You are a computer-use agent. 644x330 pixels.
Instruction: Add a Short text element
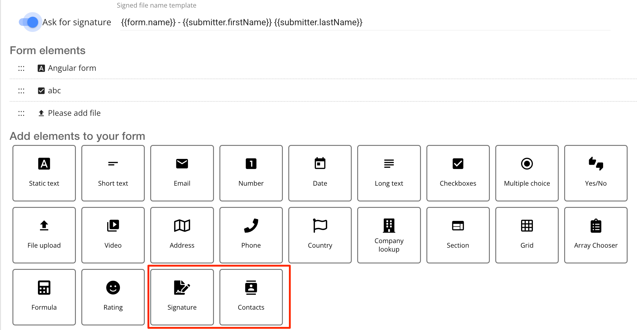[113, 173]
